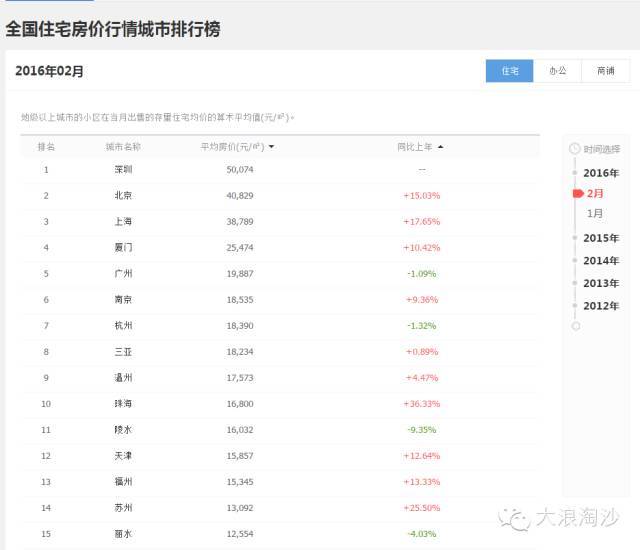
Task: Open the 深圳 city link
Action: [x=123, y=169]
